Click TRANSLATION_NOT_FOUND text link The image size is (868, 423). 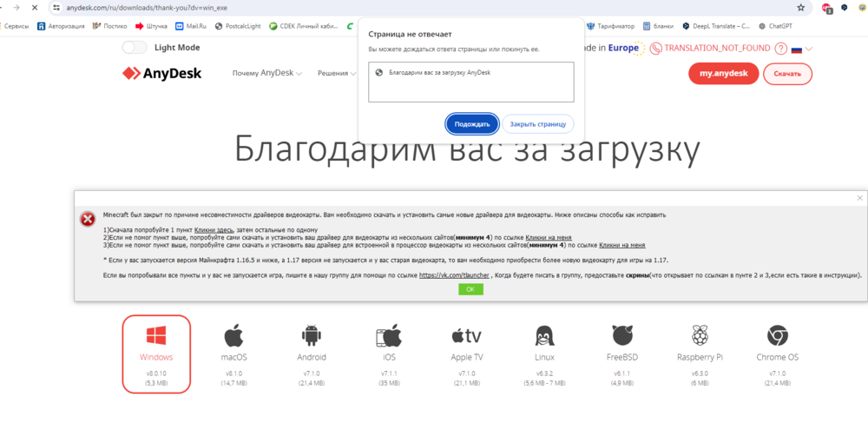click(x=717, y=48)
